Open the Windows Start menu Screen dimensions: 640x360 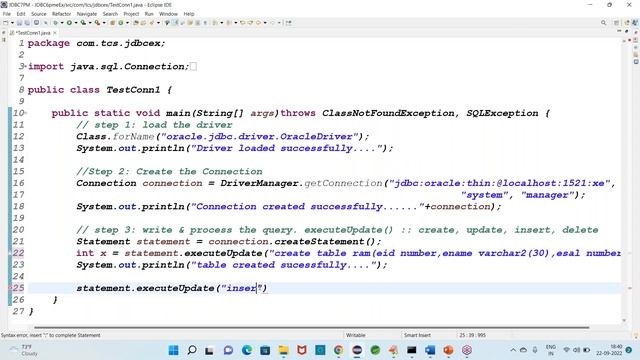(173, 350)
